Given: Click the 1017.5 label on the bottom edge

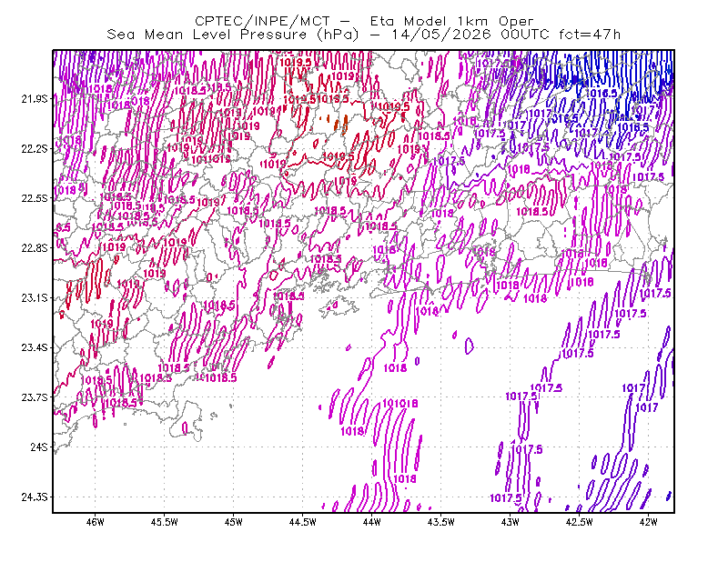Looking at the screenshot, I should pyautogui.click(x=505, y=498).
